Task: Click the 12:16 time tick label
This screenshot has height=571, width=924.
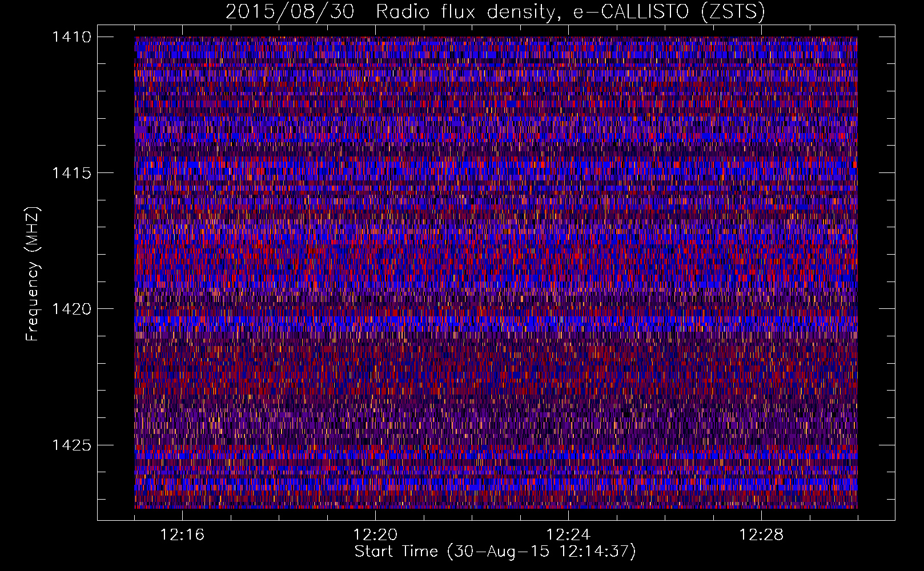Action: click(182, 535)
